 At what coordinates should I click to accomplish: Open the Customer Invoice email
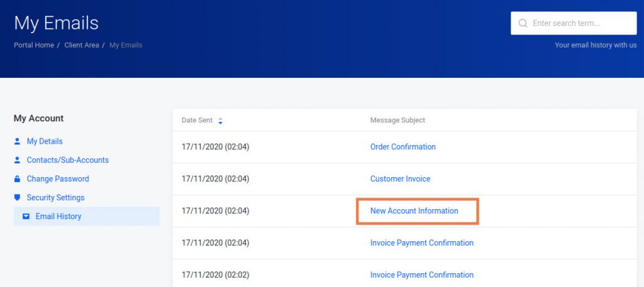(x=401, y=179)
